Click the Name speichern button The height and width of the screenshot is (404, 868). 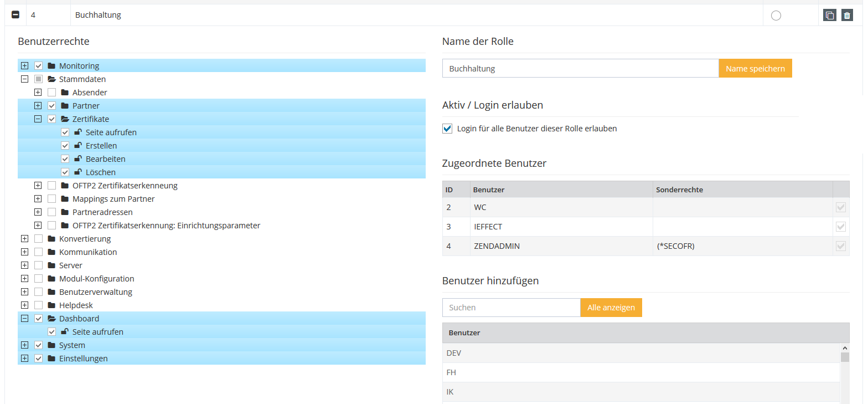[755, 69]
